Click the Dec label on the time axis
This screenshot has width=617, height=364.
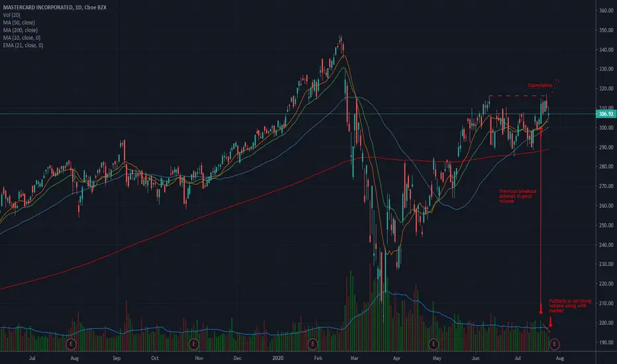coord(237,358)
